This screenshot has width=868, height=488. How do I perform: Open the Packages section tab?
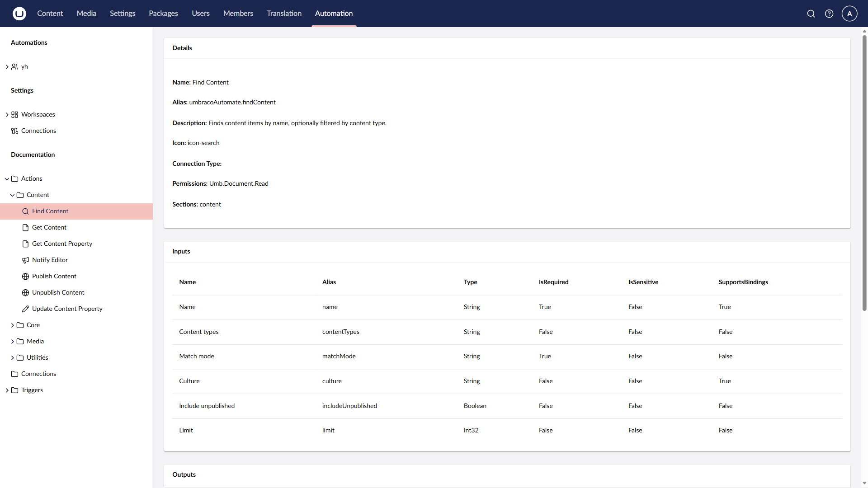click(163, 14)
